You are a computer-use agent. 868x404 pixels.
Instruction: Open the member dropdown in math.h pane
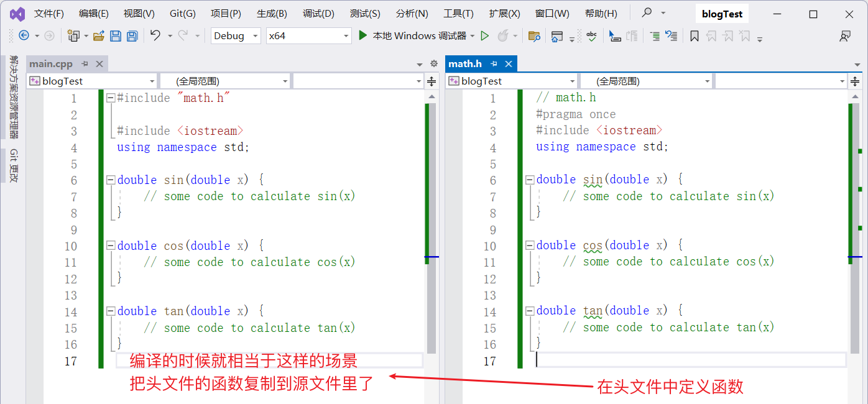click(x=781, y=81)
